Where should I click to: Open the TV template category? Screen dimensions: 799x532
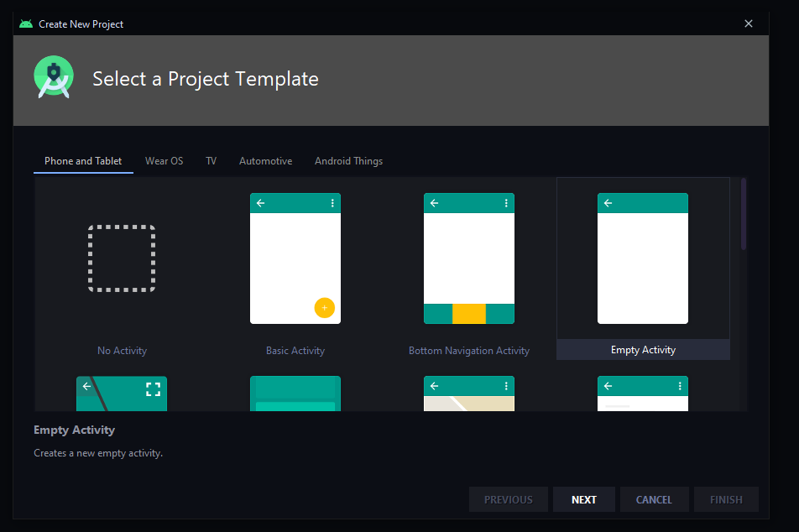pyautogui.click(x=211, y=160)
